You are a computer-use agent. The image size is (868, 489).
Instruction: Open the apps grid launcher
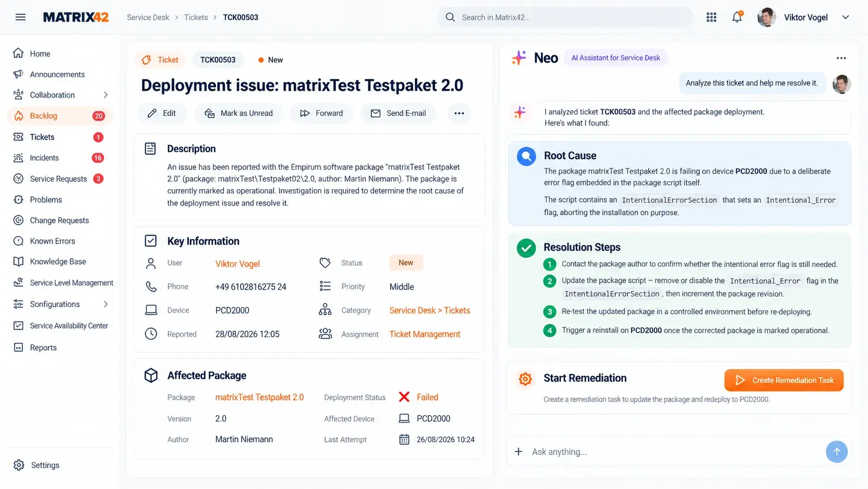711,17
